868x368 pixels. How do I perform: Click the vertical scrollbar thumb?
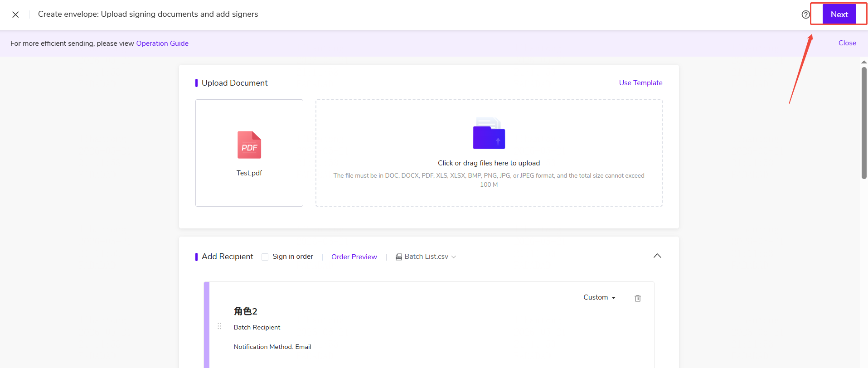coord(864,123)
